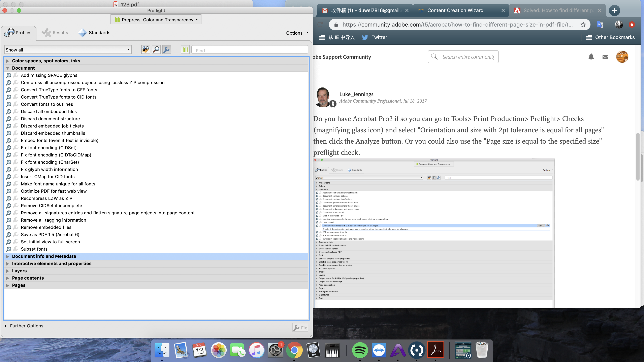Select Save as PDF 1.5 (Acrobat 6) fixup
The width and height of the screenshot is (644, 362).
pos(50,234)
